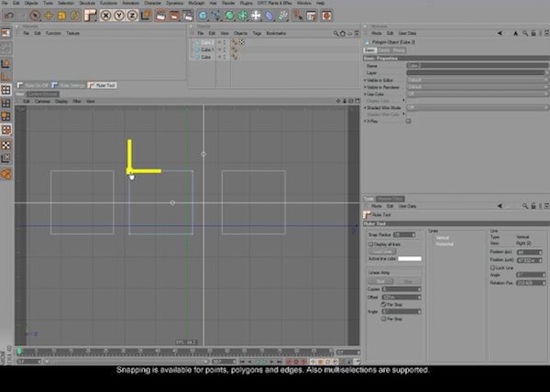
Task: Click the Render Active View clapperboard
Action: coord(160,16)
